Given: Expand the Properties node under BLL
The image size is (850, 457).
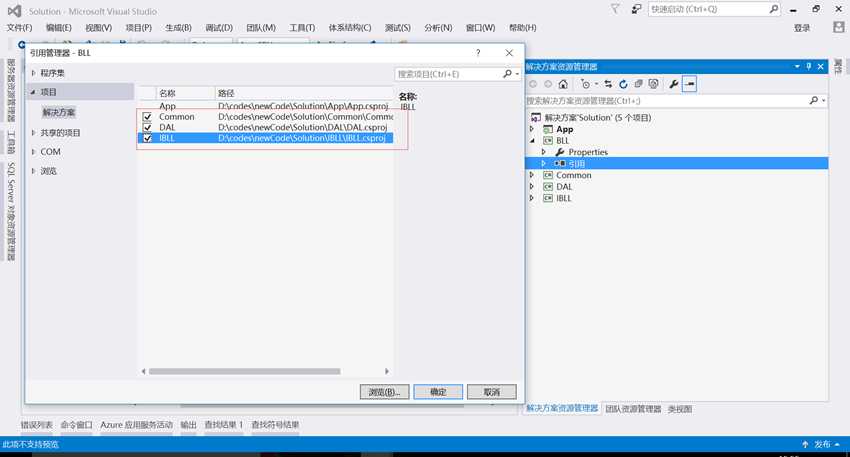Looking at the screenshot, I should click(x=544, y=152).
